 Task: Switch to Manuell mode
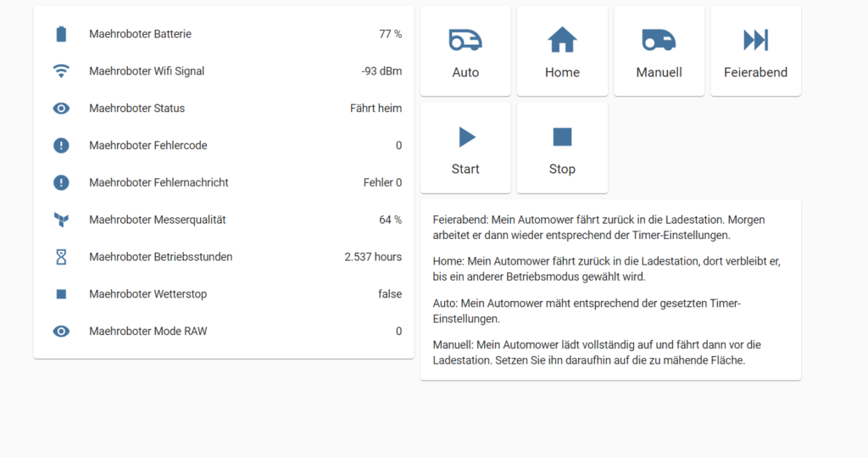659,52
